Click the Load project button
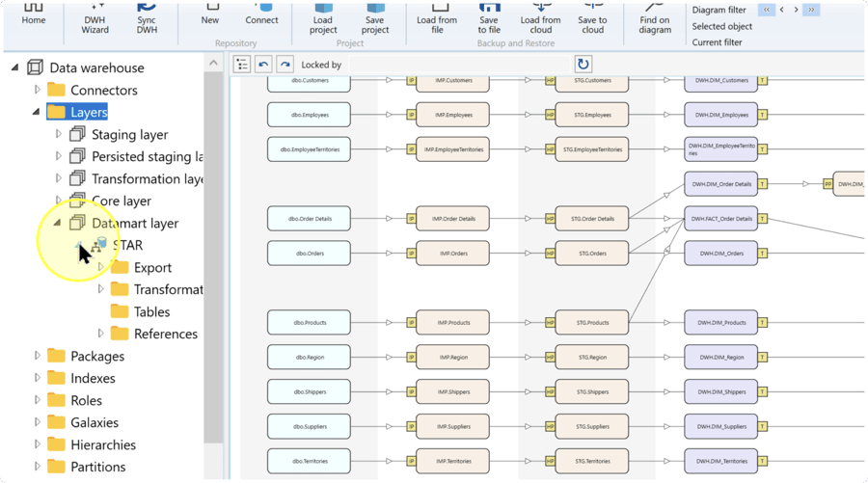This screenshot has height=483, width=868. pyautogui.click(x=323, y=17)
